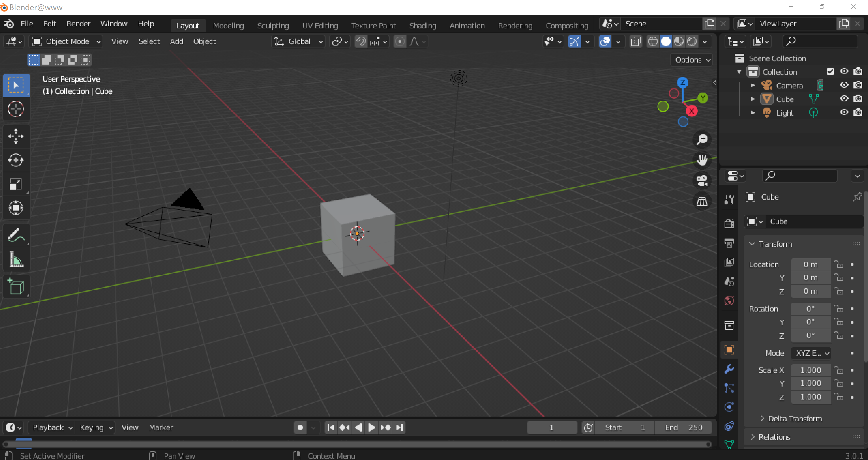Open the Render menu
Image resolution: width=868 pixels, height=460 pixels.
78,24
